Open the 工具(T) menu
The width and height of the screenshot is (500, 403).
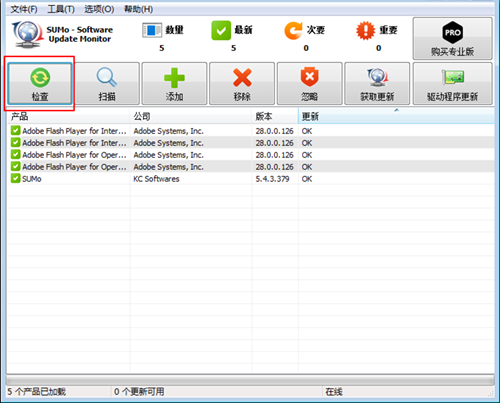tap(61, 9)
